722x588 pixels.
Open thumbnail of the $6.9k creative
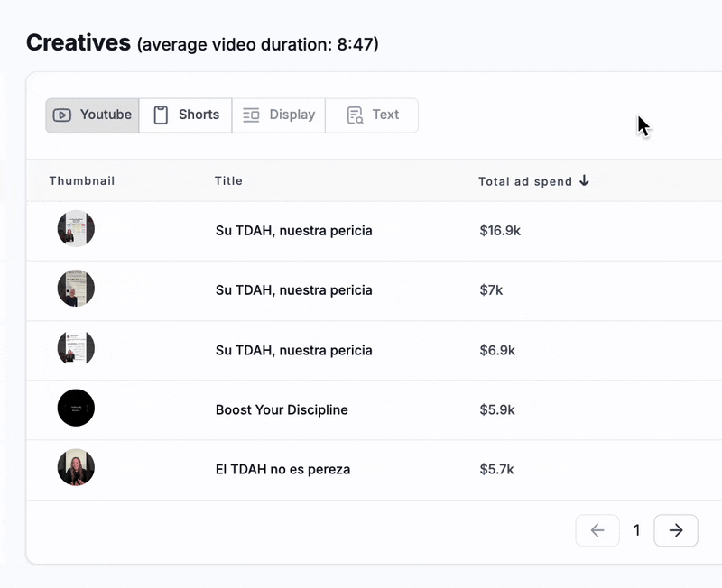[76, 348]
